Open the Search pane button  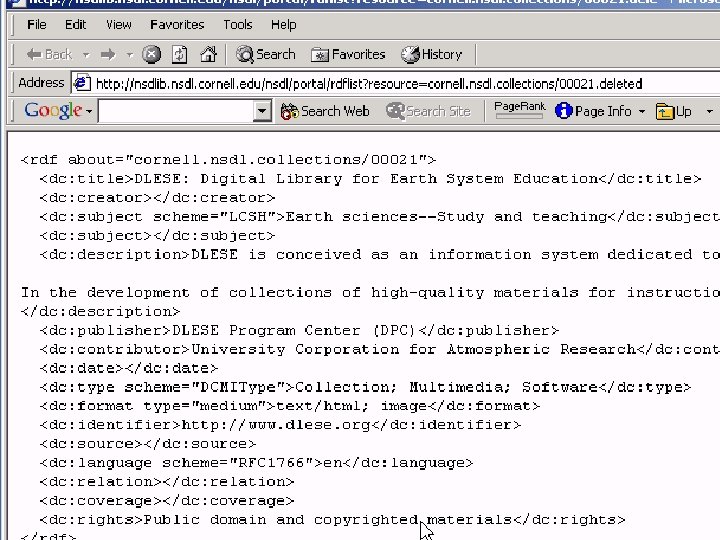point(266,55)
